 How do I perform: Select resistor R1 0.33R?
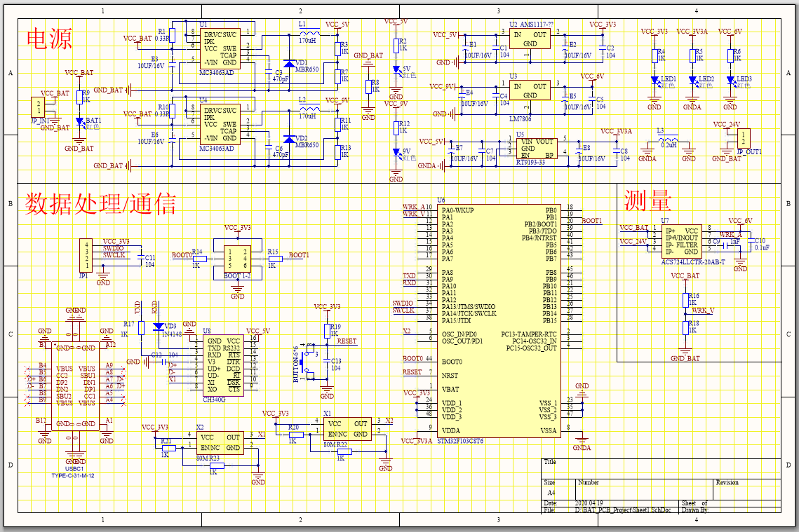(173, 35)
